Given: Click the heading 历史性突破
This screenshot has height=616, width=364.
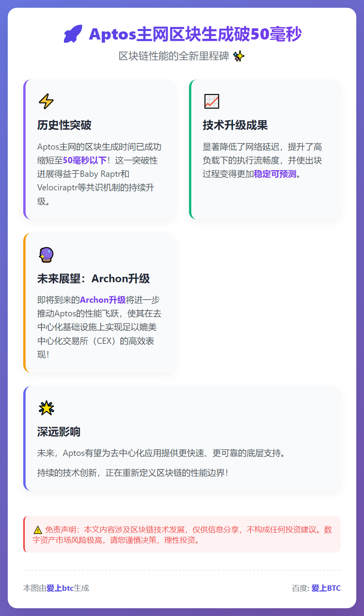Looking at the screenshot, I should point(64,125).
